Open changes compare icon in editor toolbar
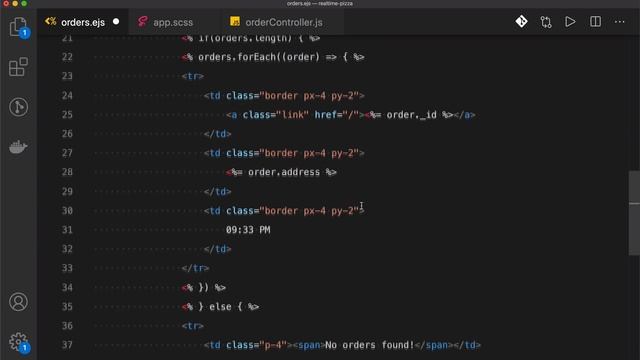 546,22
